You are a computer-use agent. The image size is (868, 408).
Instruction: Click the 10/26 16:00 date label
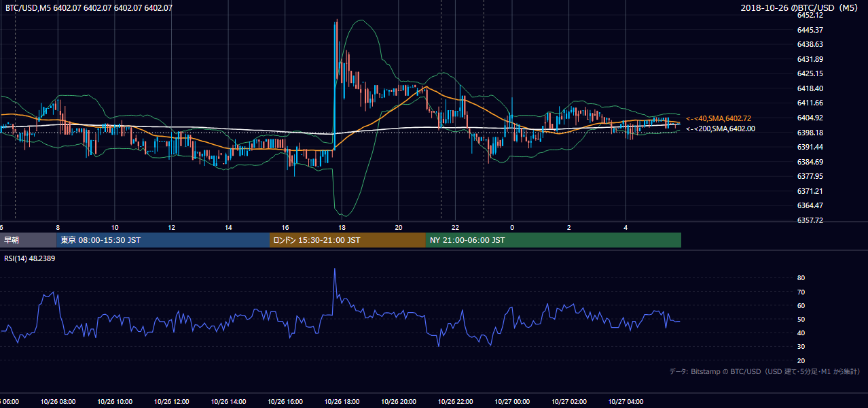pos(285,401)
